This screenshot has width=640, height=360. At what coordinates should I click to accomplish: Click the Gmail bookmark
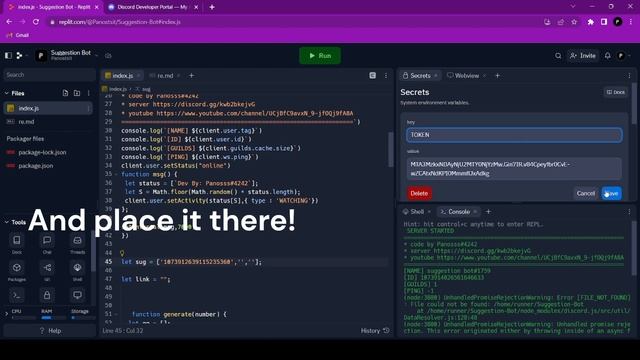tap(18, 35)
